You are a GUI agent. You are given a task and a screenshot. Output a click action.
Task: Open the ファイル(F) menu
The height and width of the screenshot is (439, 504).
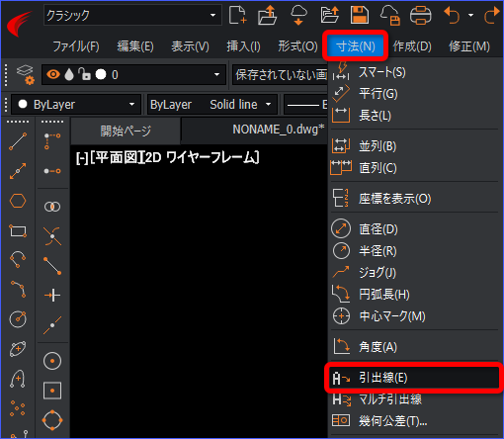pos(76,46)
